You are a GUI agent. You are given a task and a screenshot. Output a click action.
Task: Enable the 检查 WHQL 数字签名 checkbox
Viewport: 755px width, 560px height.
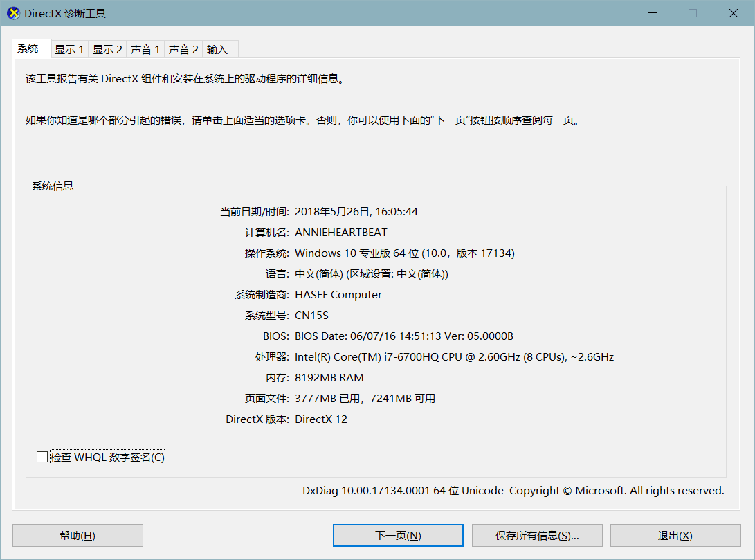[42, 457]
